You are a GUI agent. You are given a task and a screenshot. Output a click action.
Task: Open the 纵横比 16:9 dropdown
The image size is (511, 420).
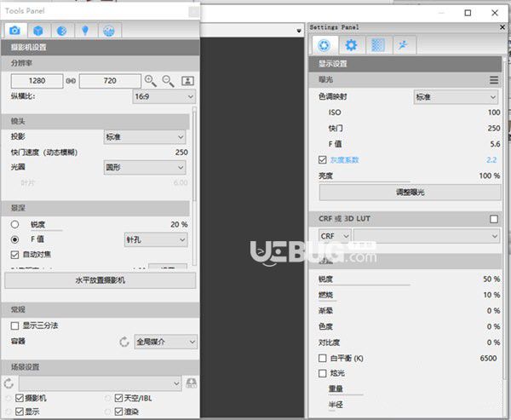pyautogui.click(x=164, y=97)
